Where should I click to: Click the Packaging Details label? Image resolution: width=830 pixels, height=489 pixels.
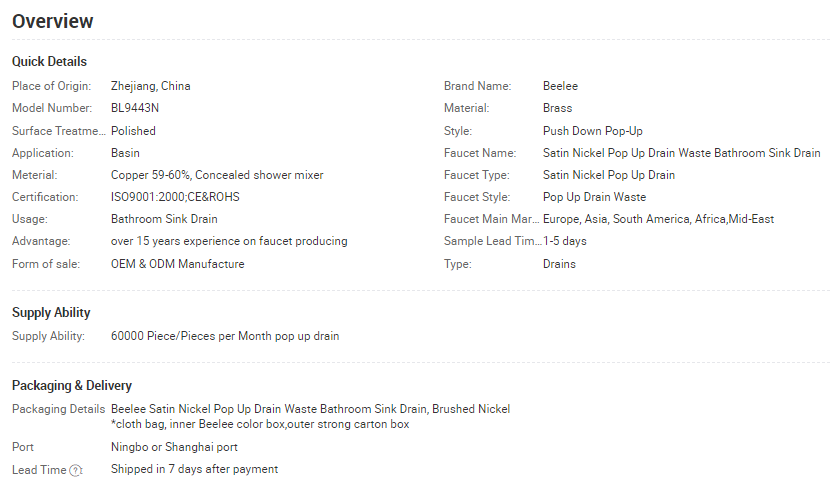59,409
